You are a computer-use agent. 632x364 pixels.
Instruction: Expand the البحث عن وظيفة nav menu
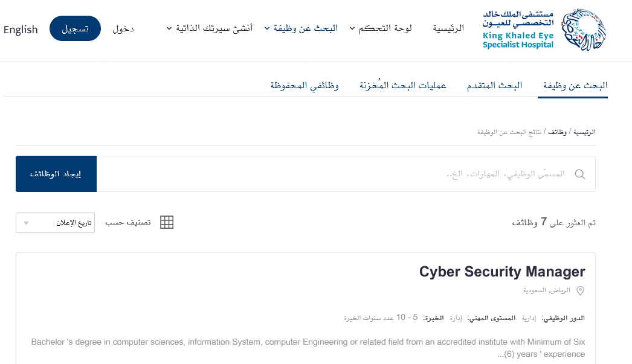click(x=301, y=28)
